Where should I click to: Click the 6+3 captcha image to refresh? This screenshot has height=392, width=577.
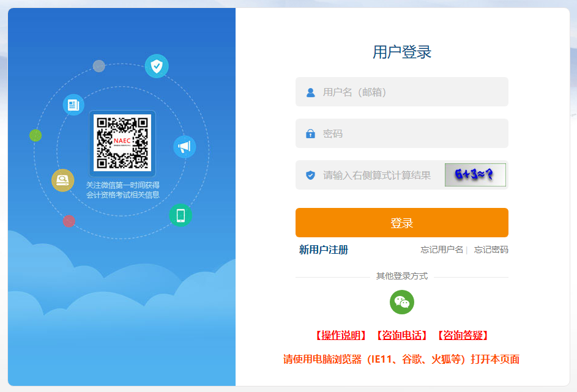pos(475,174)
